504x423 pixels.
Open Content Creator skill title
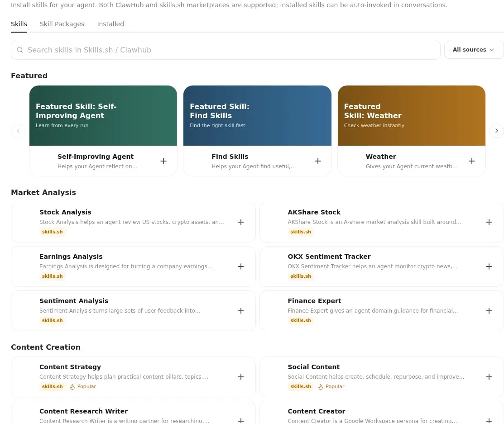click(317, 411)
